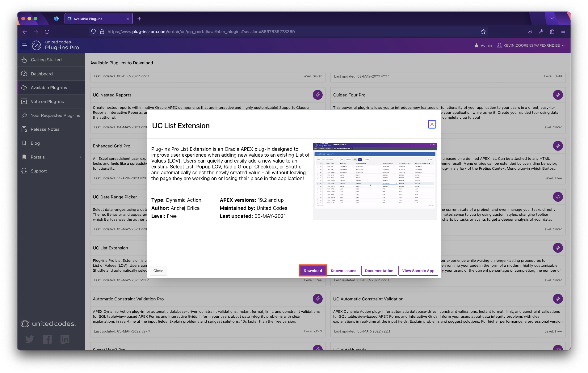
Task: Toggle the hamburger navigation menu icon
Action: point(25,45)
